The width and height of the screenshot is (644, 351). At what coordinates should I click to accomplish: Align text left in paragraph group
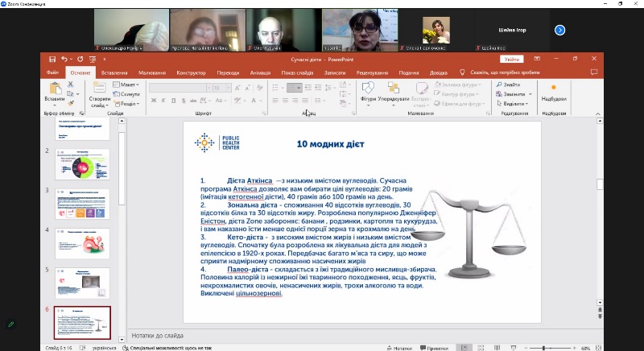click(x=275, y=100)
